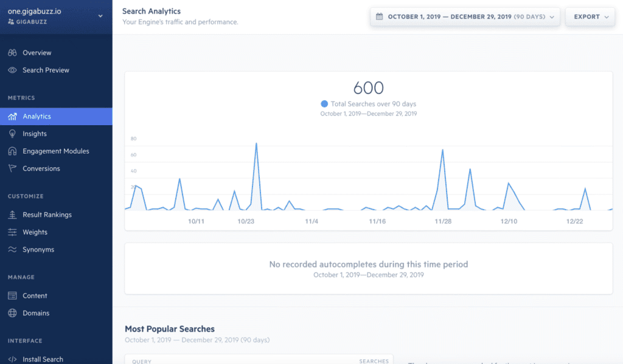The height and width of the screenshot is (364, 623).
Task: Open the date range dropdown
Action: pyautogui.click(x=465, y=17)
